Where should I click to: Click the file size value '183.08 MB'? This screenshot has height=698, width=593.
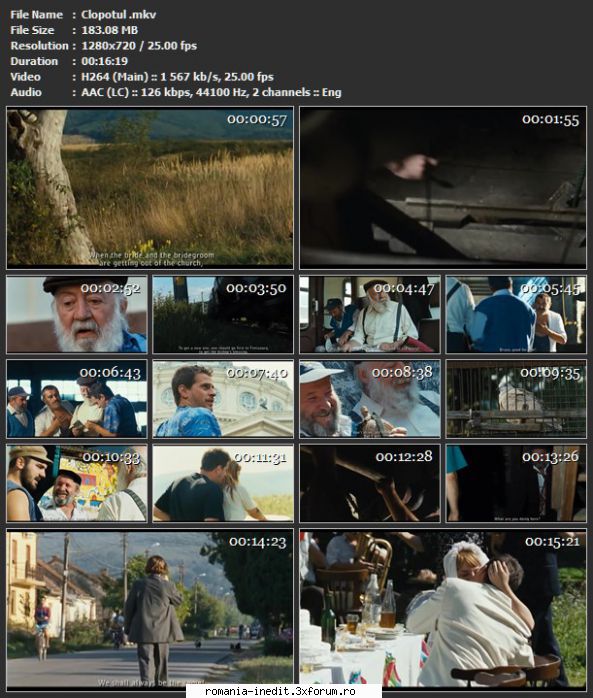click(x=110, y=30)
